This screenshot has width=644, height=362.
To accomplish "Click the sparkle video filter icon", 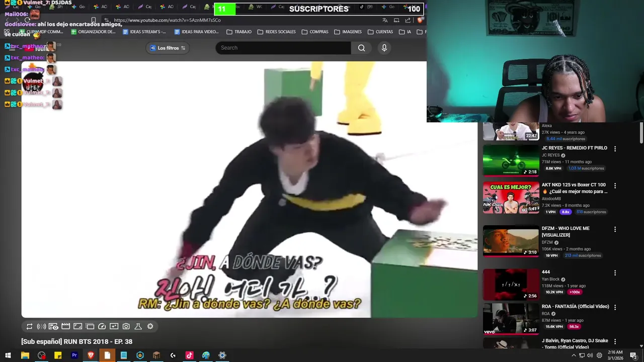I will [114, 326].
